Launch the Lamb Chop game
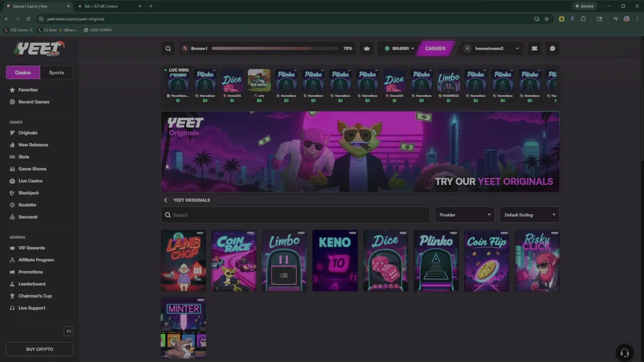Viewport: 644px width, 362px height. pos(184,261)
